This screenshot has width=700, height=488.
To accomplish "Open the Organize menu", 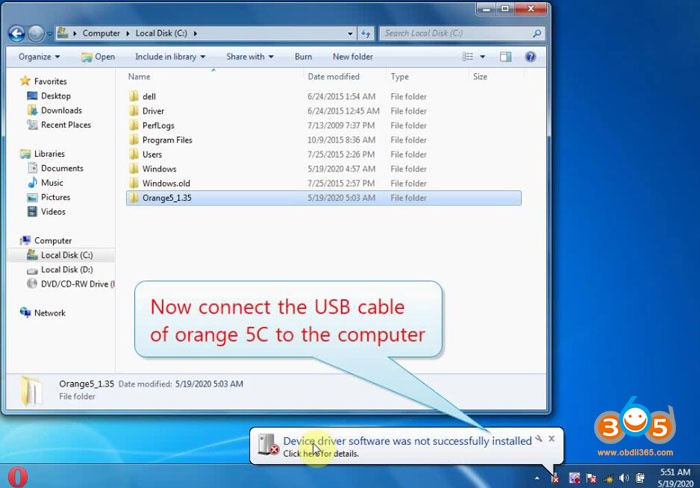I will [39, 57].
